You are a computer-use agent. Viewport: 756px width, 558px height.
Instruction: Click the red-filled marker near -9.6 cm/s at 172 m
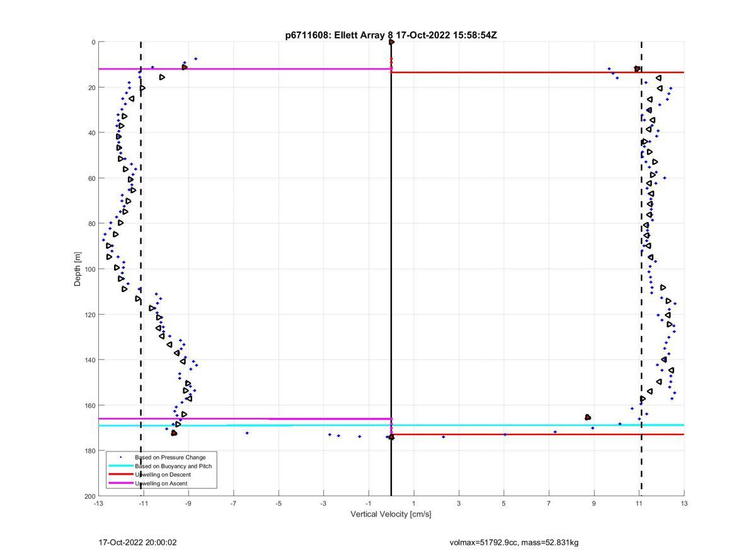click(x=174, y=433)
